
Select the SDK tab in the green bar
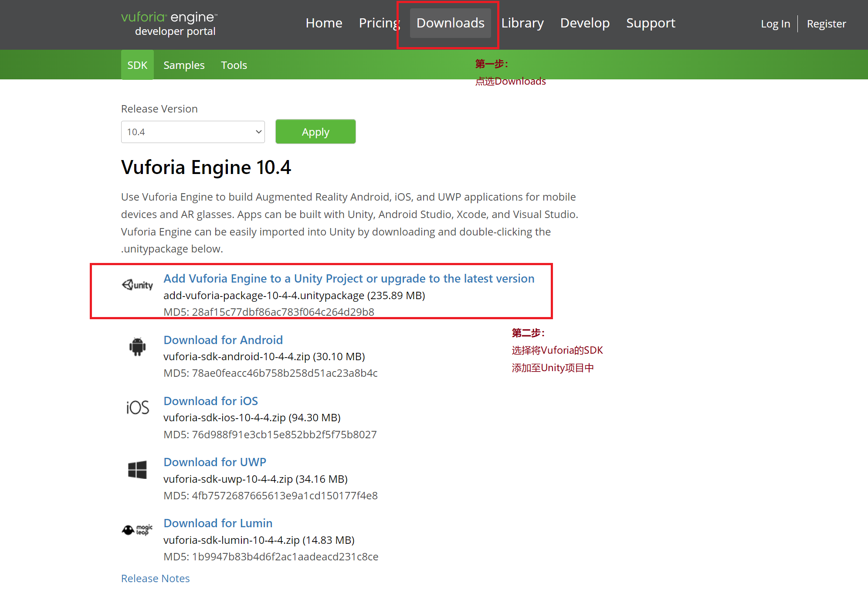click(x=137, y=65)
